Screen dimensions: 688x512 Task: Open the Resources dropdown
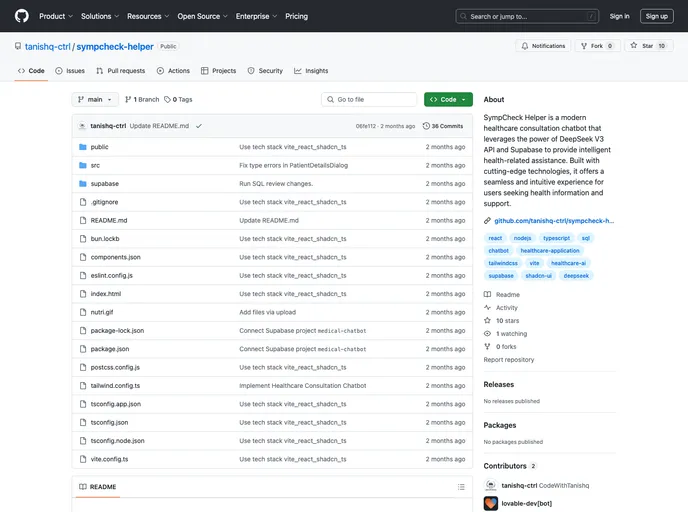(148, 16)
